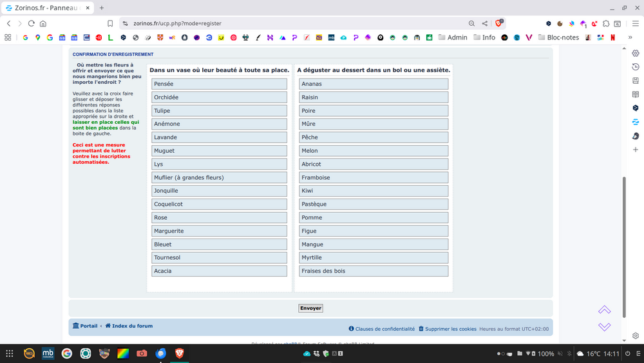Click the share icon in the address bar
This screenshot has height=363, width=644.
pyautogui.click(x=485, y=23)
